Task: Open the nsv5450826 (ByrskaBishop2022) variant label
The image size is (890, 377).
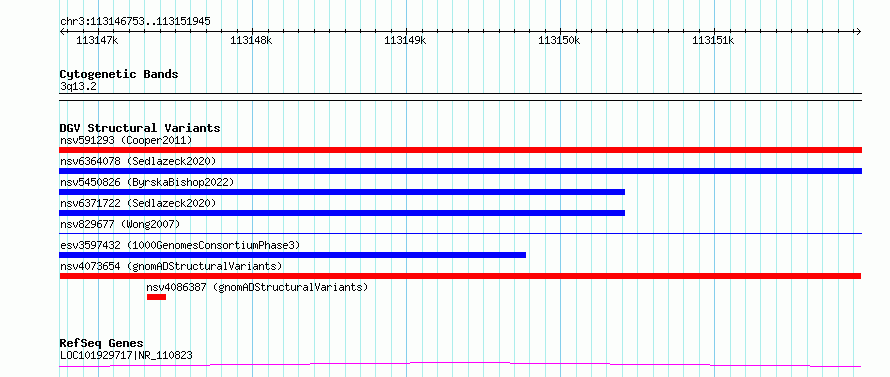Action: [x=147, y=182]
